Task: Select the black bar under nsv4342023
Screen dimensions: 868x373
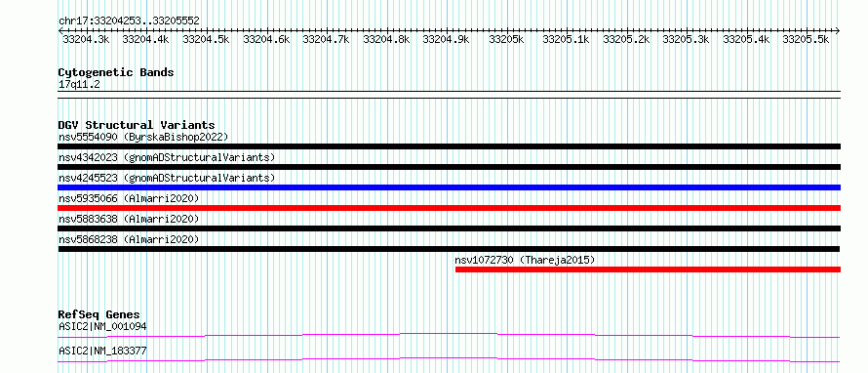Action: tap(449, 167)
